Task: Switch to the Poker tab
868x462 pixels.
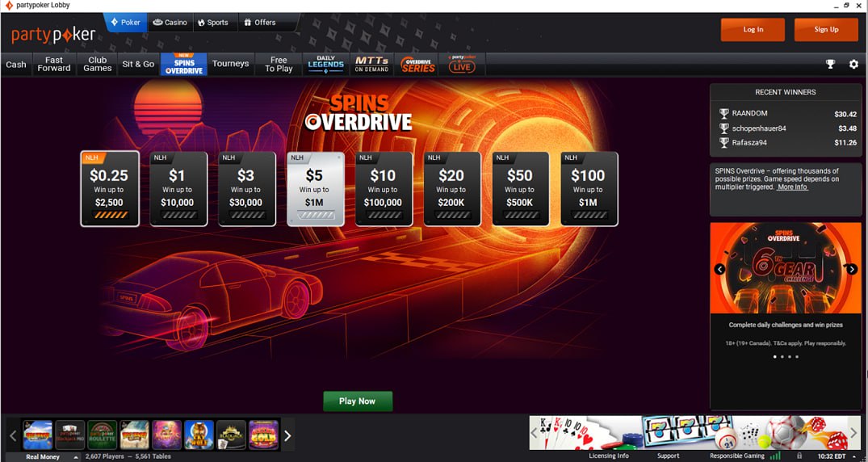Action: 126,23
